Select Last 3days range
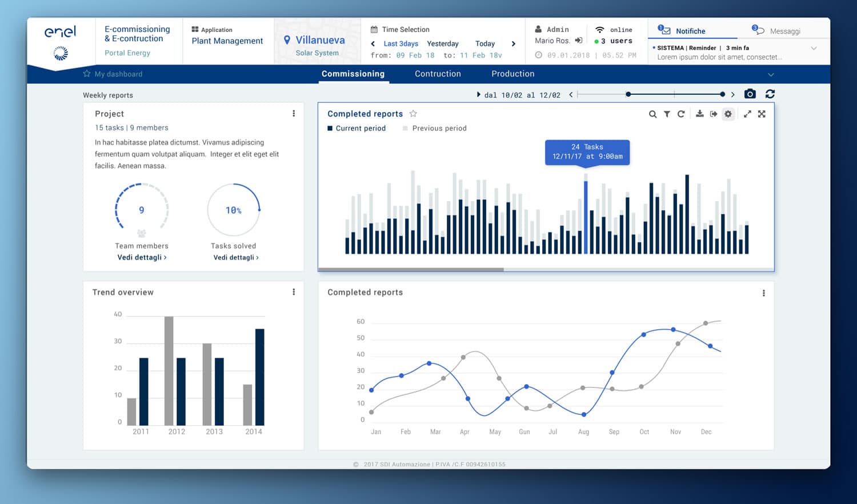The image size is (857, 504). [401, 43]
